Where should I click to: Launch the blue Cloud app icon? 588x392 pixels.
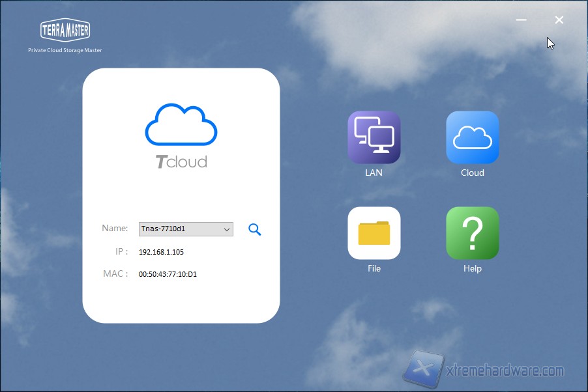[x=472, y=137]
